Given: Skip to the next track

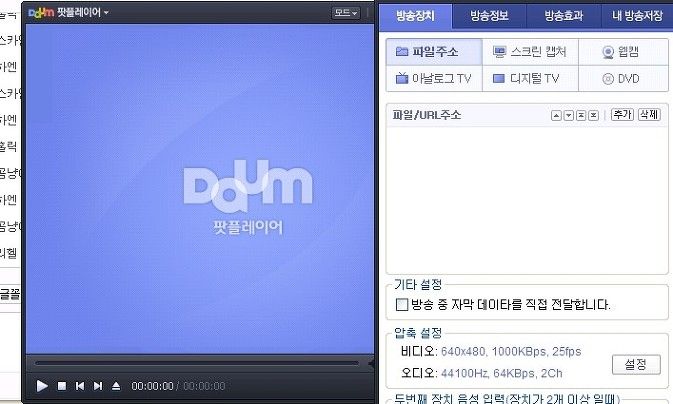Looking at the screenshot, I should pyautogui.click(x=98, y=386).
